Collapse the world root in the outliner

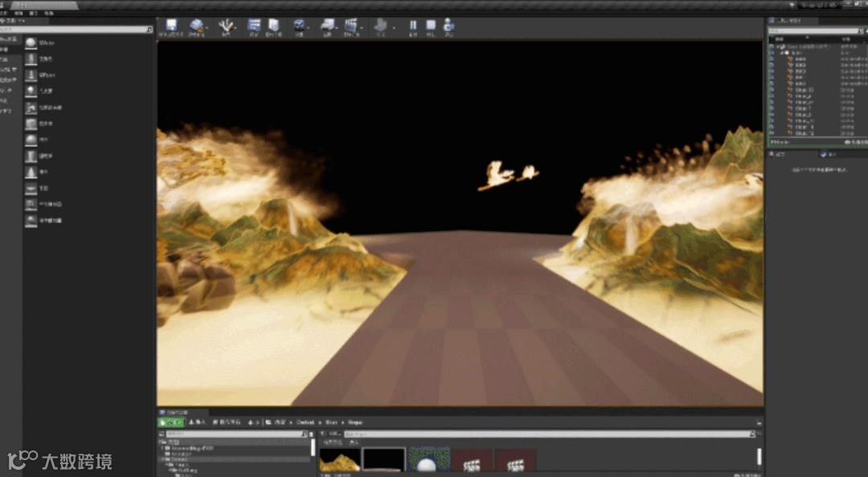tap(777, 47)
